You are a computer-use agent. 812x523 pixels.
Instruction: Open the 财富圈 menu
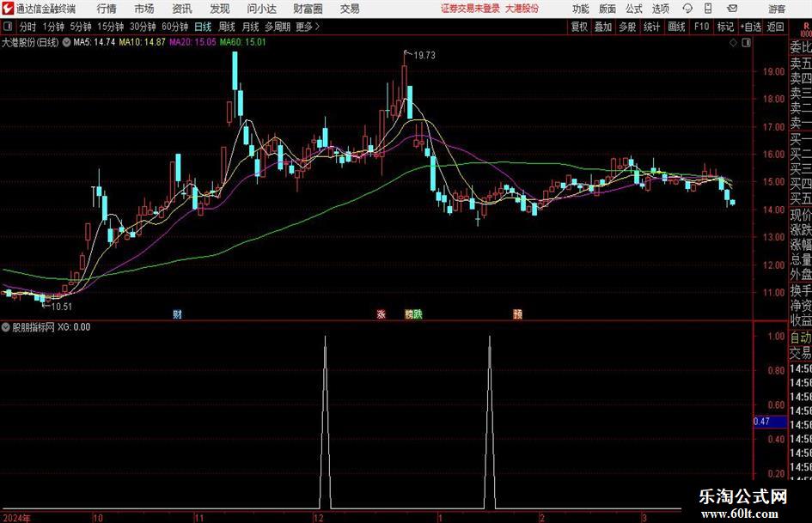(308, 9)
